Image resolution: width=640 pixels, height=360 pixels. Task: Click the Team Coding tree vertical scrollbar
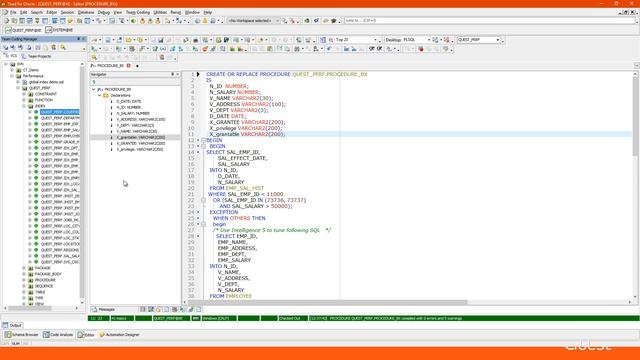(82, 182)
